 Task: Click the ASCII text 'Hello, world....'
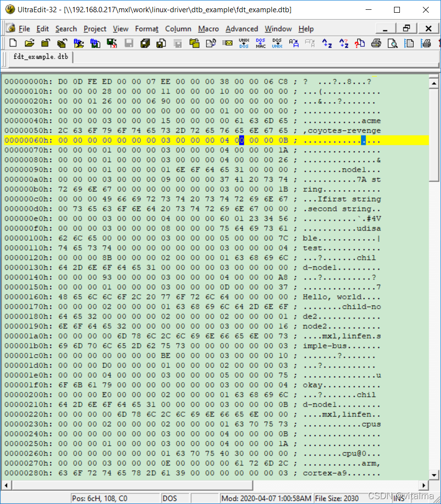pos(342,297)
